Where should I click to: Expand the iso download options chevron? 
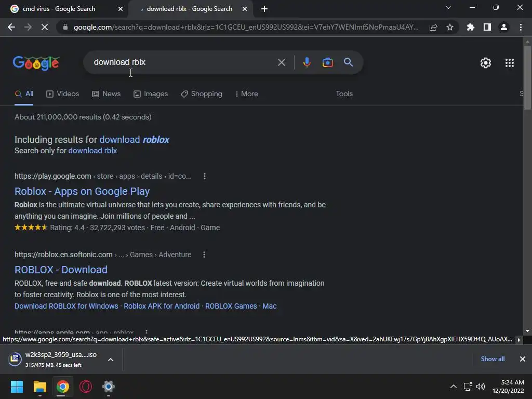coord(111,360)
